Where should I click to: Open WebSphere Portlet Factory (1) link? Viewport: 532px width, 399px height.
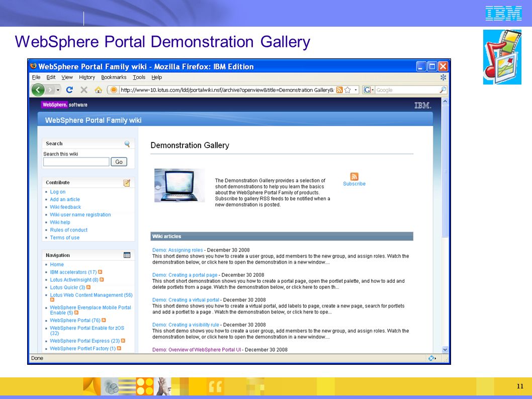(x=83, y=348)
